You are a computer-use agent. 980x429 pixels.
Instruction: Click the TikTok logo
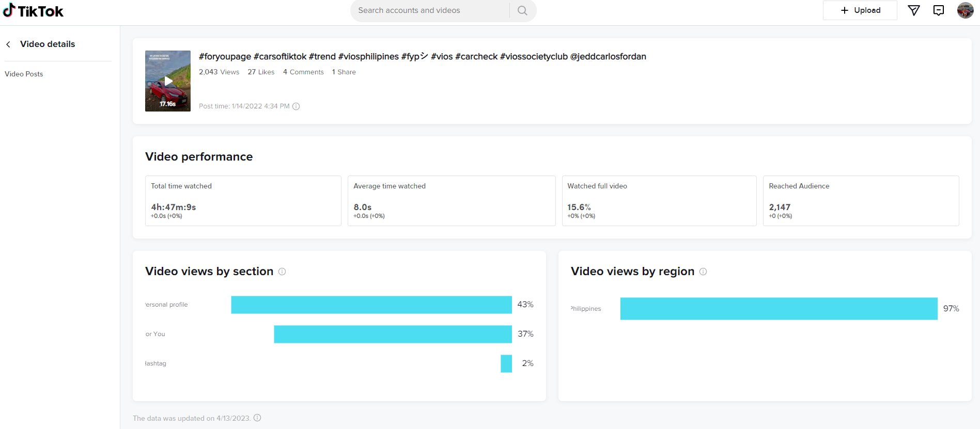point(33,11)
